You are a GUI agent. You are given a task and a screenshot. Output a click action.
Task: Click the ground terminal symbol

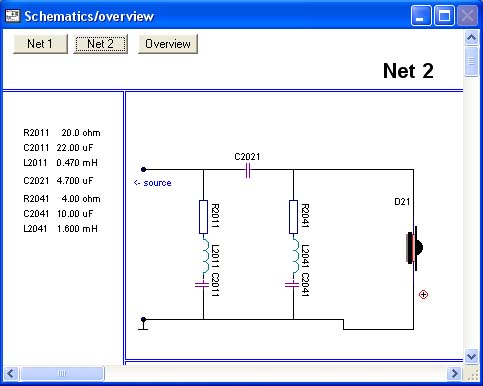click(143, 324)
